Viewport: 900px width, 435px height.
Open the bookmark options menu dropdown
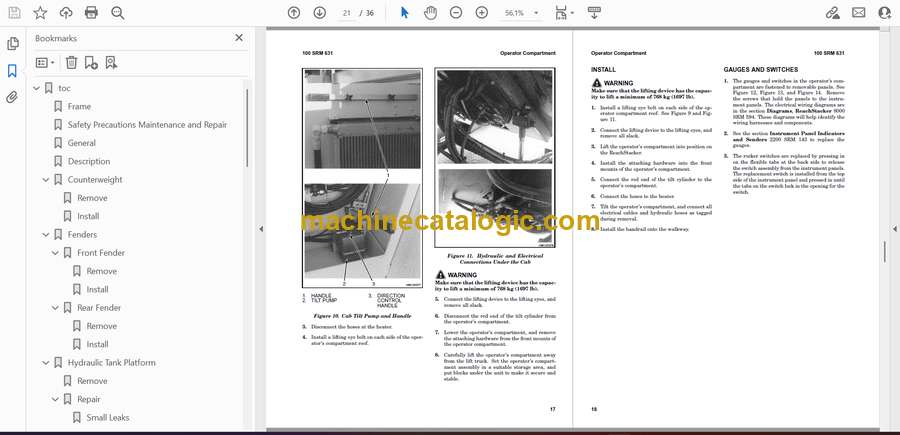(x=45, y=63)
